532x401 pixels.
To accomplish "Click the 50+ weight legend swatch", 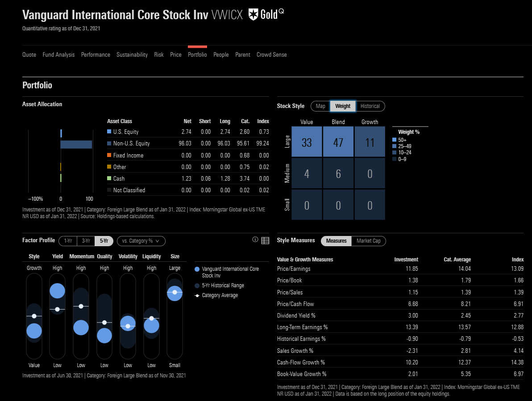I will pyautogui.click(x=394, y=140).
